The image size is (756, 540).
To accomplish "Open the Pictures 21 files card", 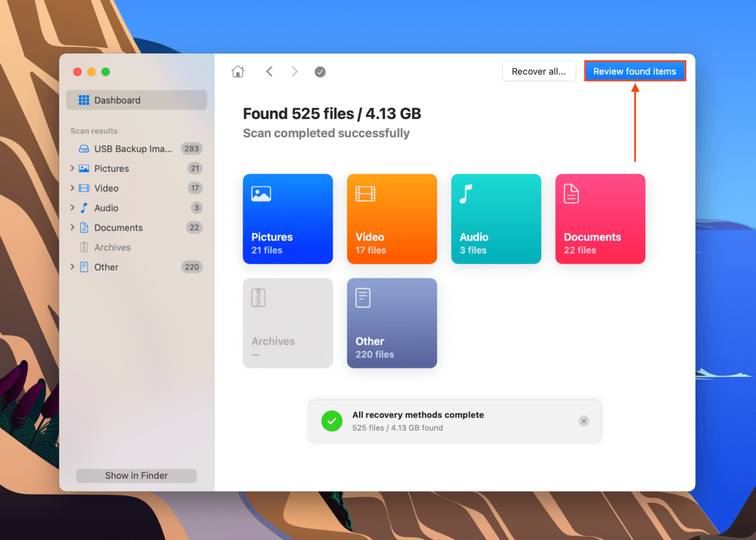I will coord(287,219).
